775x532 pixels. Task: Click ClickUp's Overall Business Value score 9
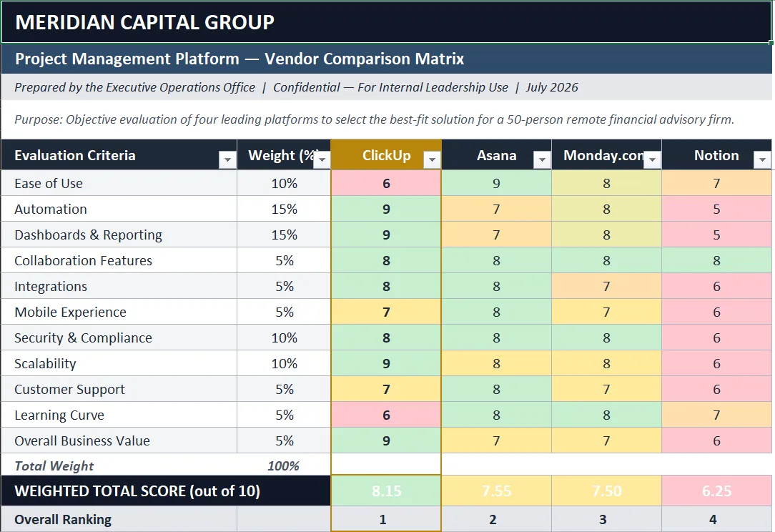(386, 440)
